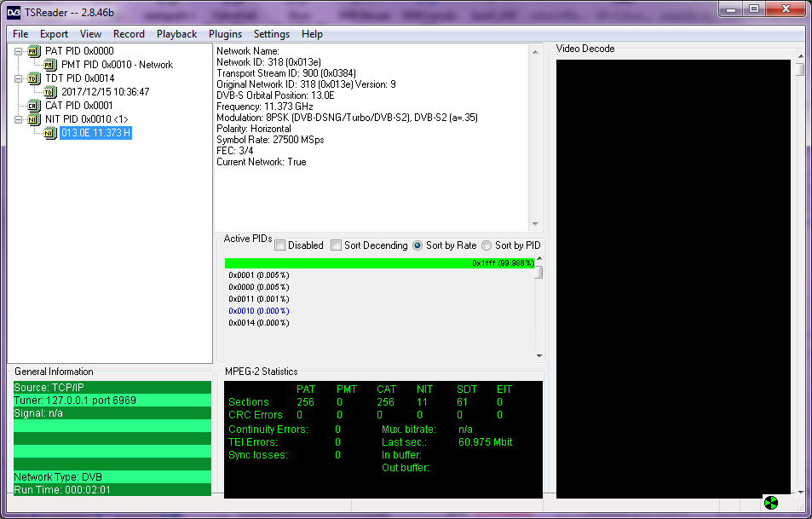Enable the Disabled checkbox in Active PIDs

click(280, 245)
